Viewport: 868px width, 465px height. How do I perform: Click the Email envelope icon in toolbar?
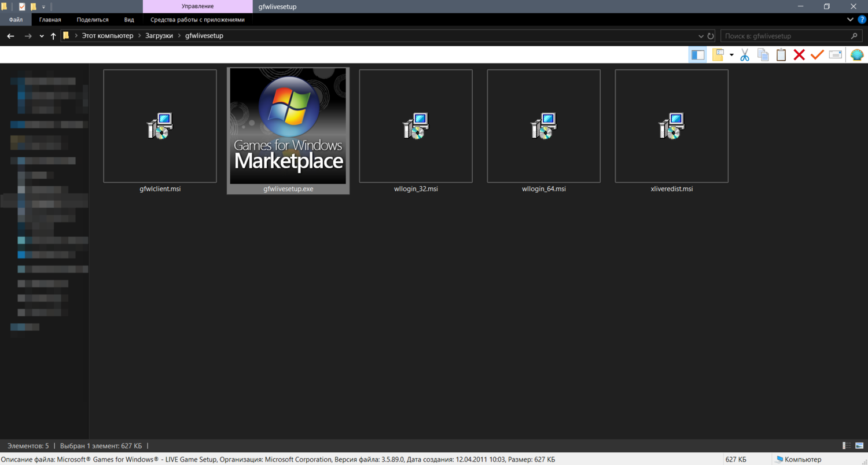click(835, 55)
